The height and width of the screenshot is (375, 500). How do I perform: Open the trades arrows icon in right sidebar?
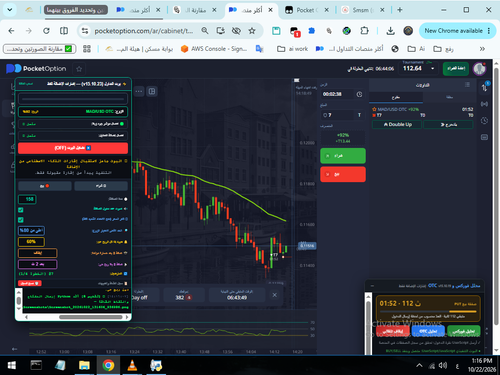(484, 87)
